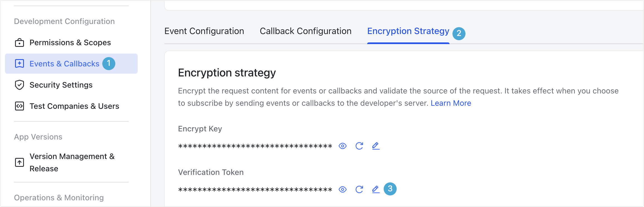Click the Version Management upload arrow icon

pos(19,162)
